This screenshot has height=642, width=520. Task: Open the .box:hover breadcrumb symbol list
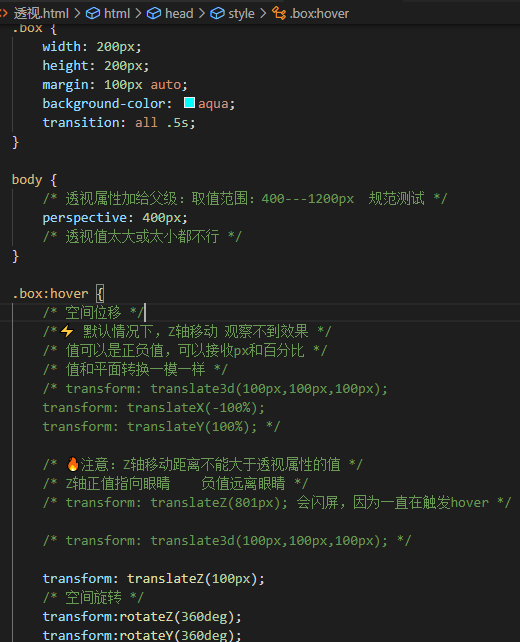[x=319, y=14]
